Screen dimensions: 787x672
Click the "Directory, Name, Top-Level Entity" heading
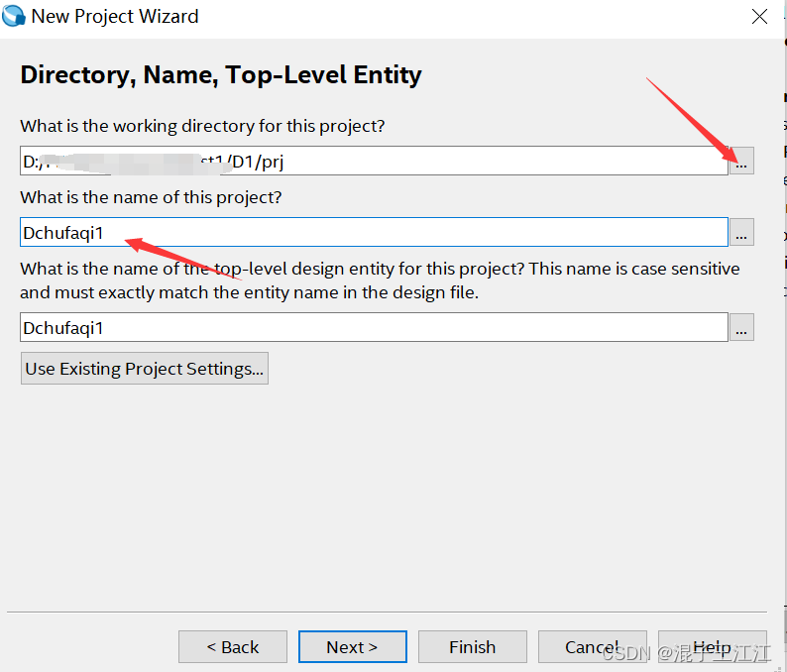tap(221, 75)
